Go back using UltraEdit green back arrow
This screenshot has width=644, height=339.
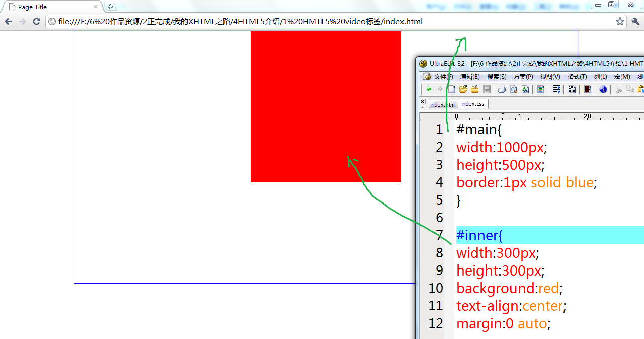pos(429,89)
